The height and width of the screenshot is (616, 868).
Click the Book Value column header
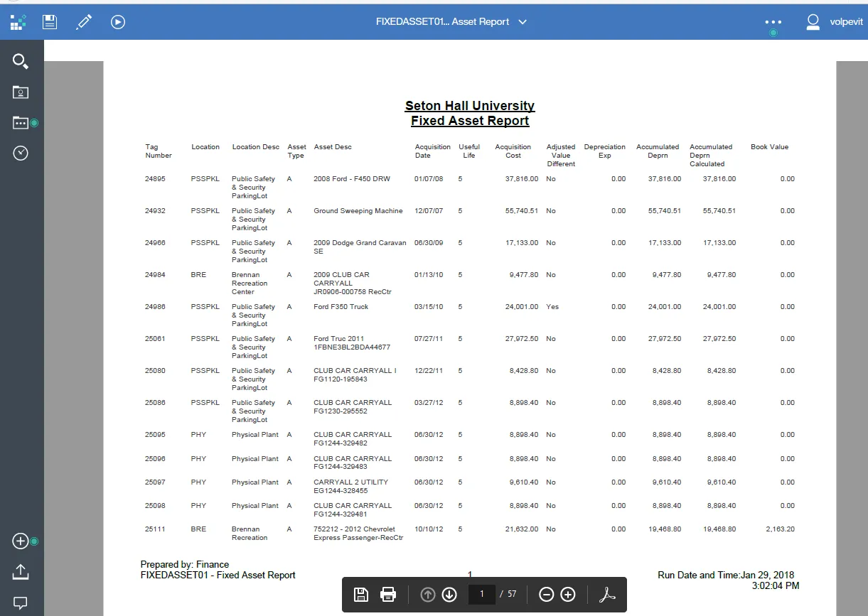pos(770,147)
